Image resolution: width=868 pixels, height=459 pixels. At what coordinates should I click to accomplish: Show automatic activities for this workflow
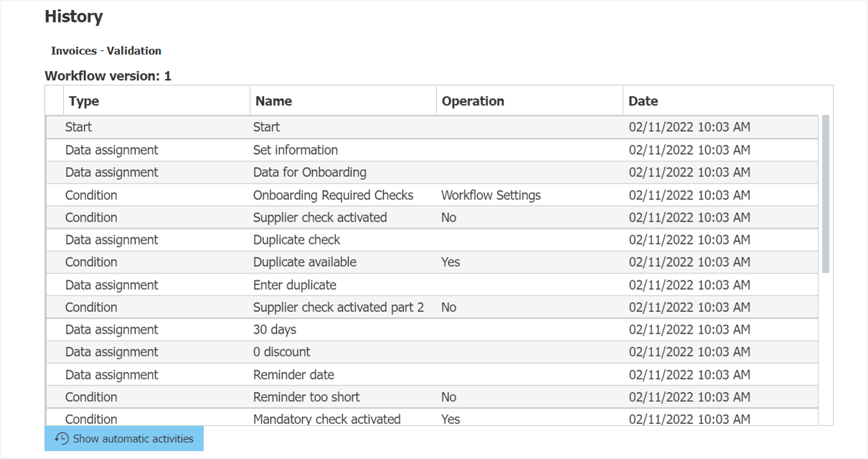coord(123,438)
